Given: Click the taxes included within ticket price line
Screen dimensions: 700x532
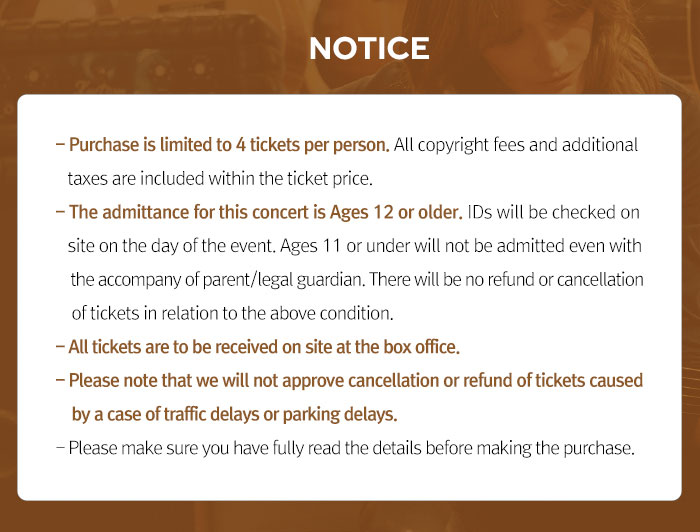Looking at the screenshot, I should coord(219,180).
